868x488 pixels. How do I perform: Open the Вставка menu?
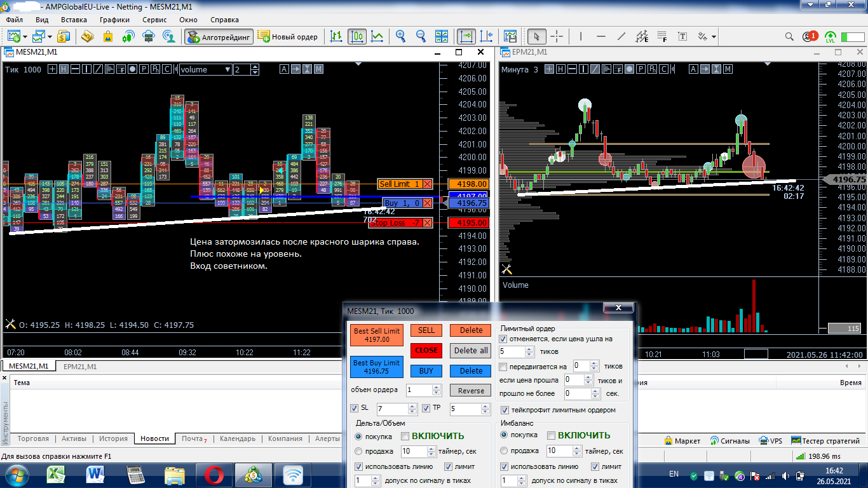click(x=74, y=20)
